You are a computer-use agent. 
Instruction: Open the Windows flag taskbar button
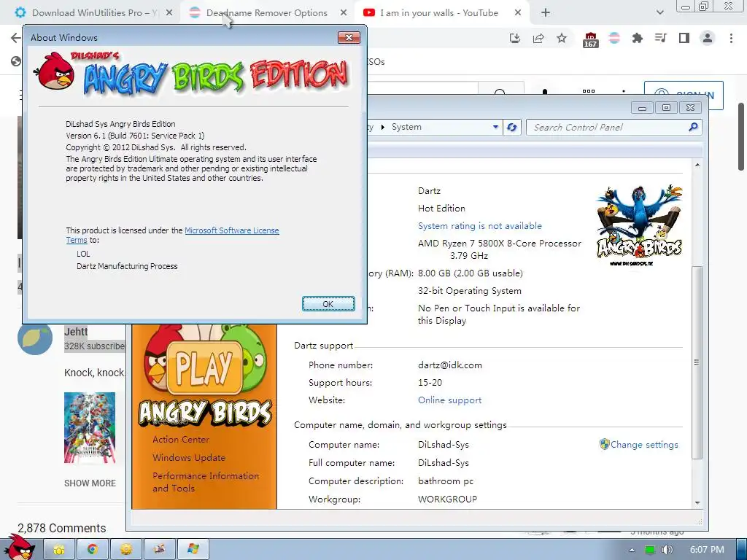[x=193, y=550]
